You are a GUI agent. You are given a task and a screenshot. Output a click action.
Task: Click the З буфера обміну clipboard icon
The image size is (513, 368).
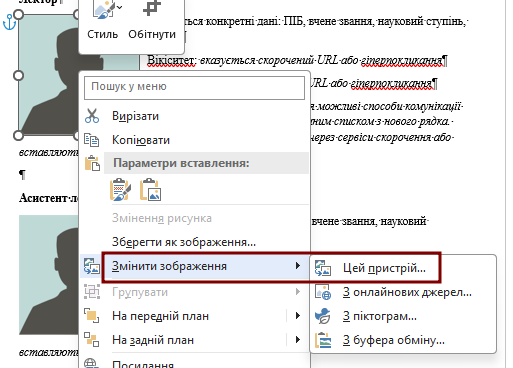(323, 340)
